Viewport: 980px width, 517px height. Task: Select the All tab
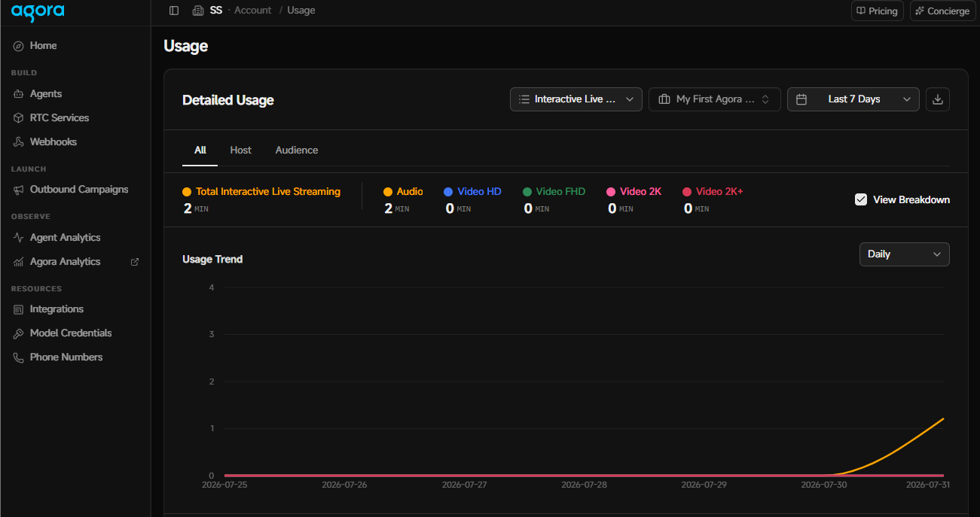coord(200,151)
